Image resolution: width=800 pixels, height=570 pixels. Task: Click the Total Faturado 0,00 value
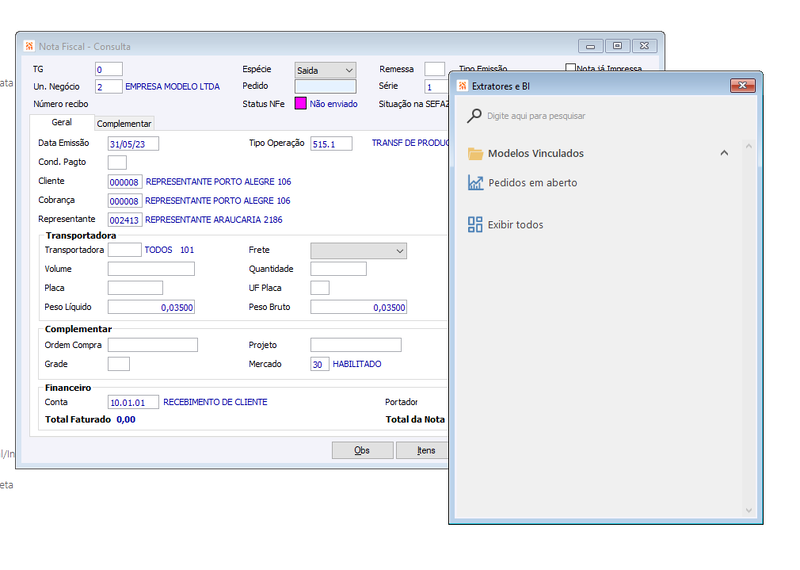pos(126,419)
